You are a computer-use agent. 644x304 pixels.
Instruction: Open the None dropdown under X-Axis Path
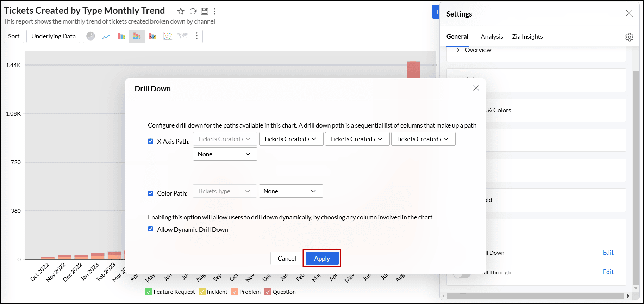225,154
